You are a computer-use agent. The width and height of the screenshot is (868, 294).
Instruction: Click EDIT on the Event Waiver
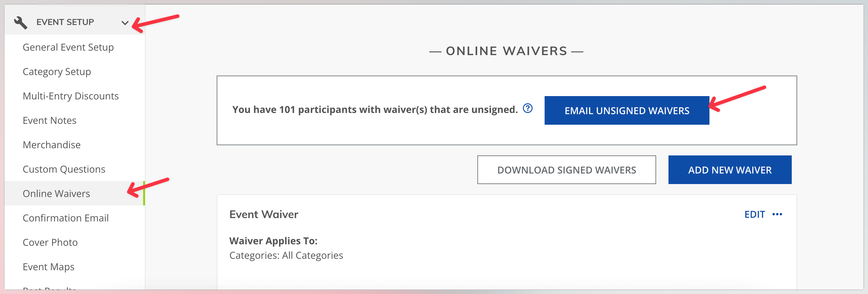(x=755, y=214)
